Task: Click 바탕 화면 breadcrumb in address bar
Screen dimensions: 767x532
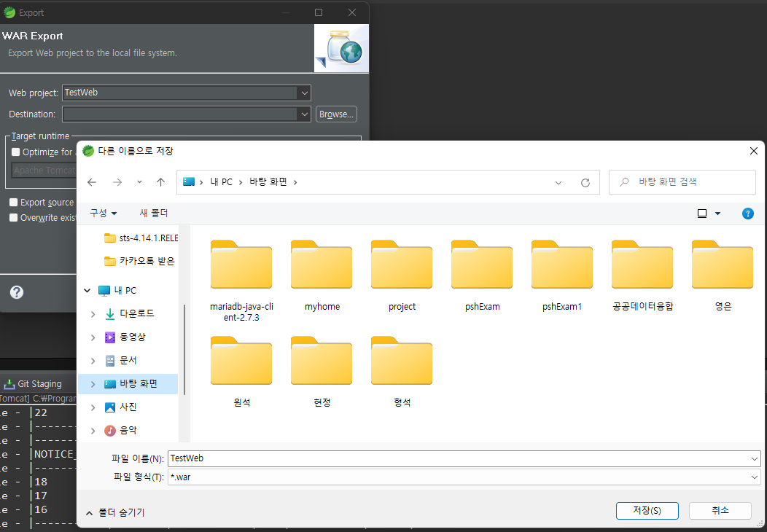Action: [268, 182]
